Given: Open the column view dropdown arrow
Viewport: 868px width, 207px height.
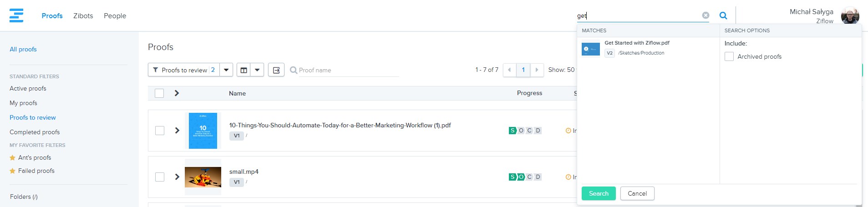Looking at the screenshot, I should (x=257, y=70).
